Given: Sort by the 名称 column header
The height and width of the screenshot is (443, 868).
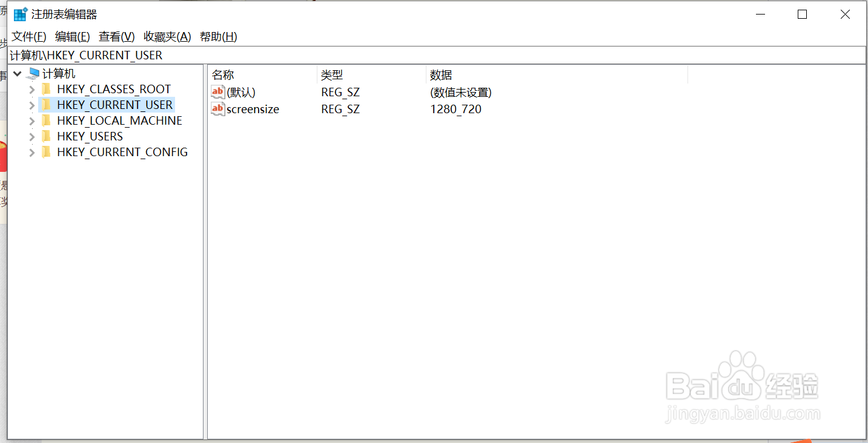Looking at the screenshot, I should 262,75.
